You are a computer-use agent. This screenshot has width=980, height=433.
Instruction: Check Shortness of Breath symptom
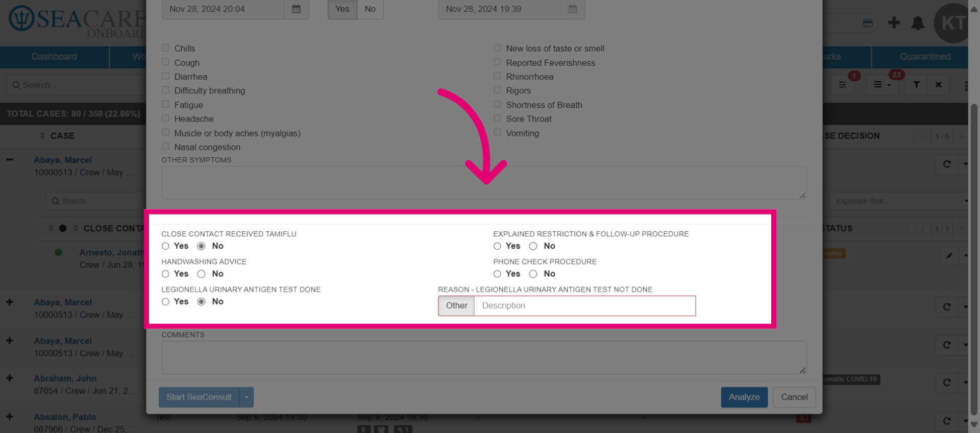pyautogui.click(x=497, y=104)
